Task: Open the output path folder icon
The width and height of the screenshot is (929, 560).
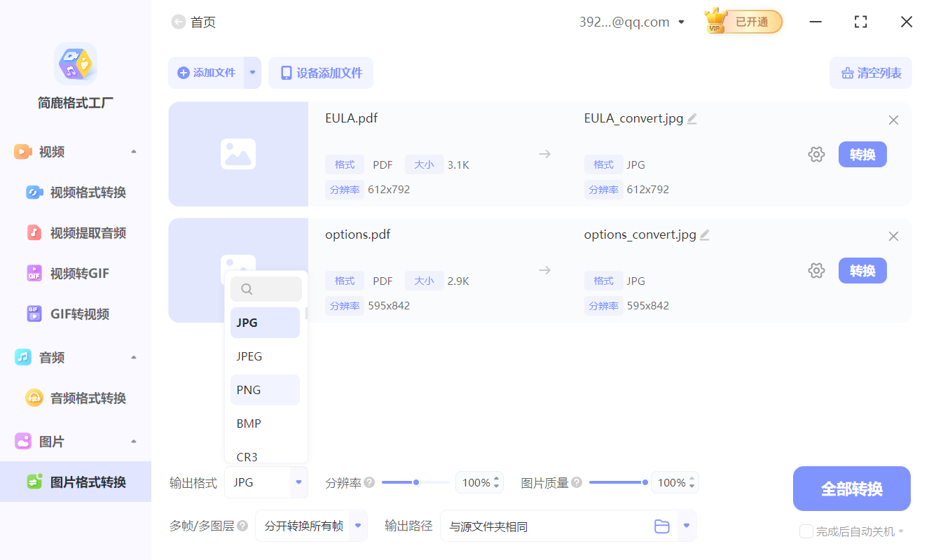Action: tap(662, 526)
